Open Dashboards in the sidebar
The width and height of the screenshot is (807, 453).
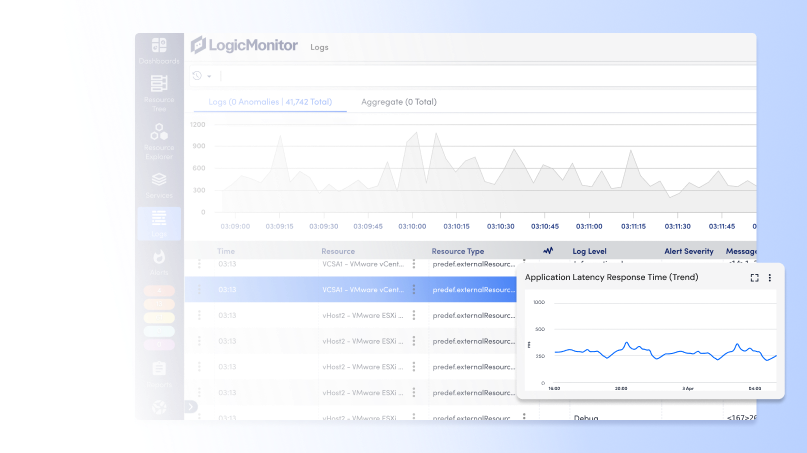pyautogui.click(x=159, y=51)
